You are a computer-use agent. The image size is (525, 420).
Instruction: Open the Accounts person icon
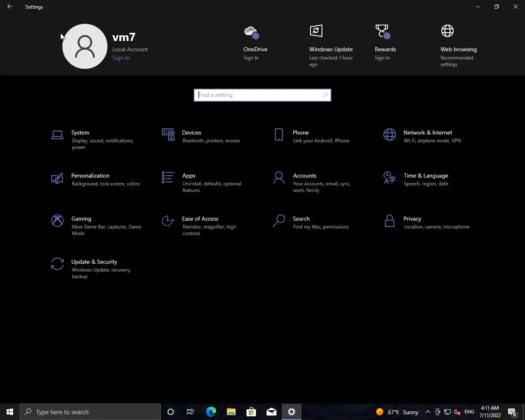click(279, 178)
